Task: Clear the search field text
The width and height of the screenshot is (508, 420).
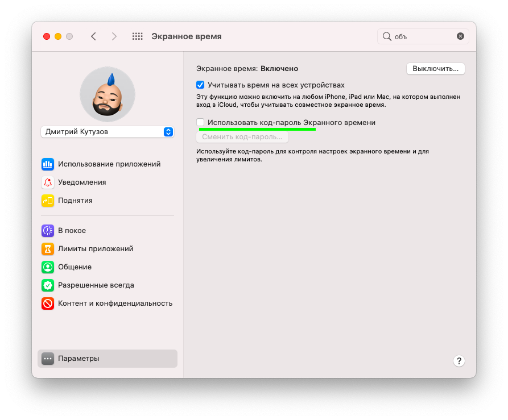Action: point(460,36)
